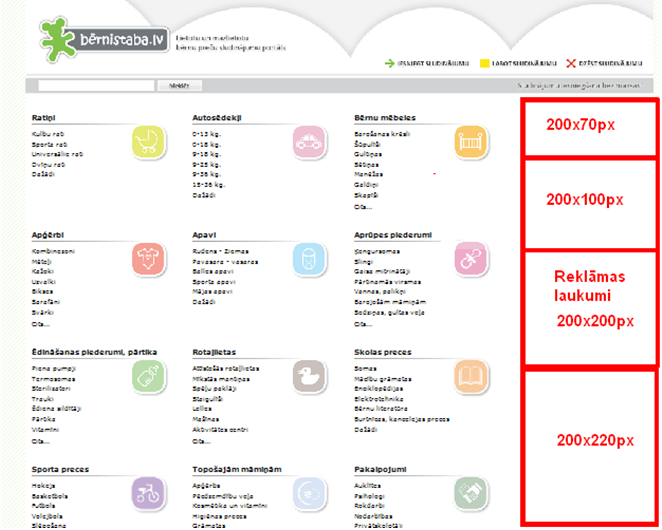Select Manēžas under Bērnu mēbeles

pos(369,174)
